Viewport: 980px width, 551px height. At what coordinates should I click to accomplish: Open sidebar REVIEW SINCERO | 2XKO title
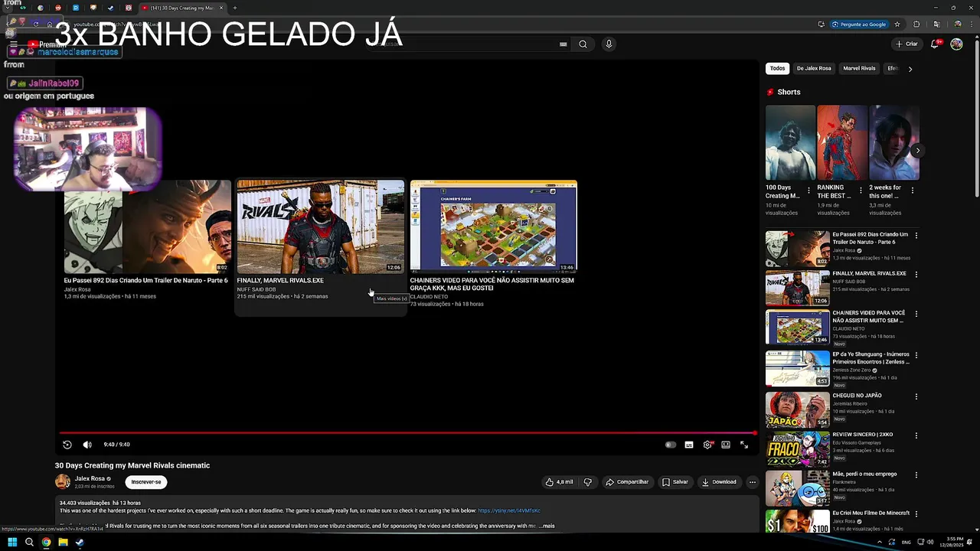(862, 435)
